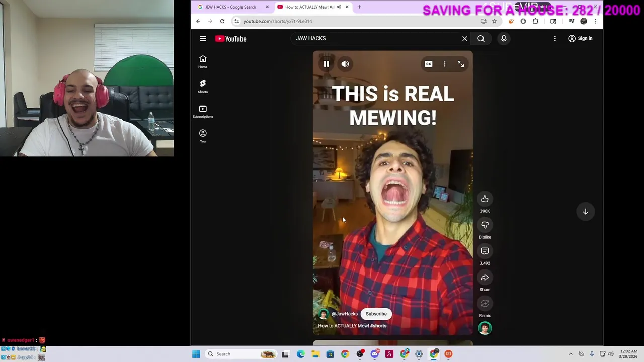Install app icon in address bar
Screen dimensions: 644x362
coord(484,21)
